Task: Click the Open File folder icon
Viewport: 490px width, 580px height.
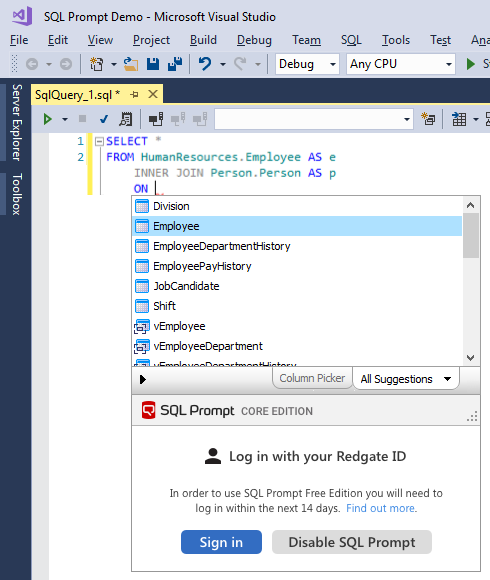Action: pyautogui.click(x=131, y=64)
